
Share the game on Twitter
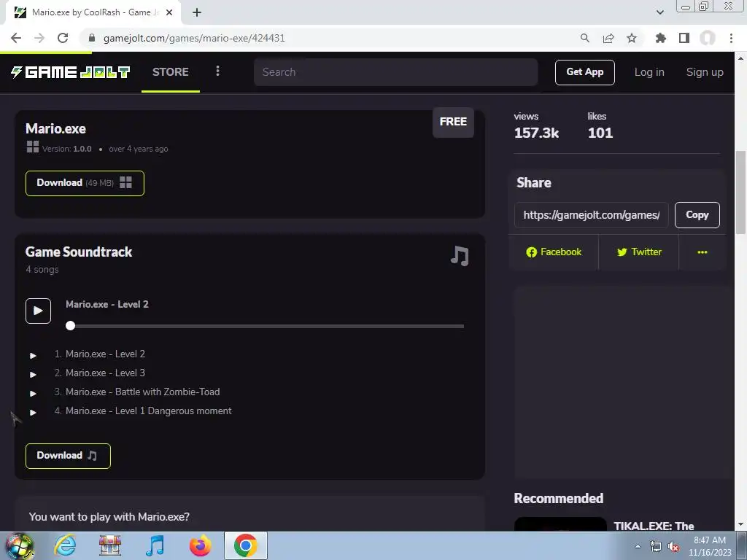tap(639, 252)
